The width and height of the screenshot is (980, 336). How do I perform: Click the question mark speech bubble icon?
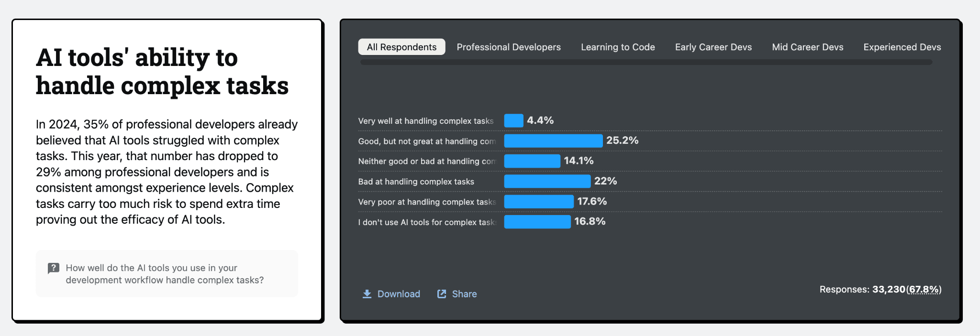54,268
